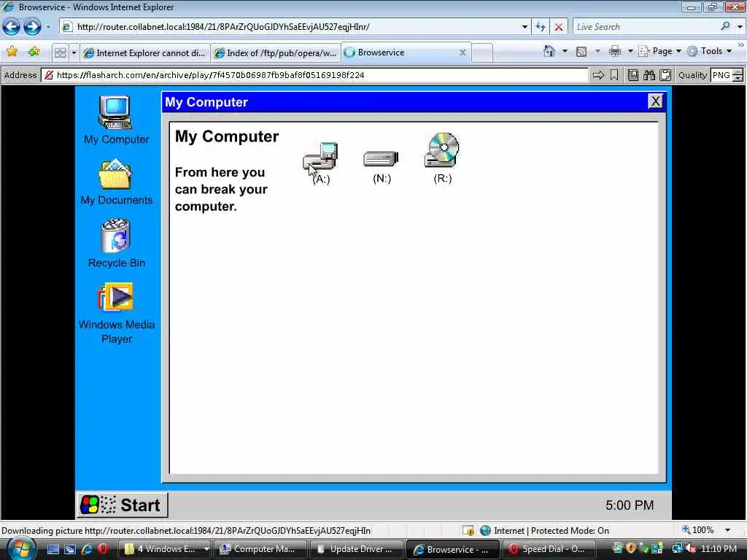The image size is (747, 560).
Task: Open the Quick Tabs button
Action: click(60, 52)
